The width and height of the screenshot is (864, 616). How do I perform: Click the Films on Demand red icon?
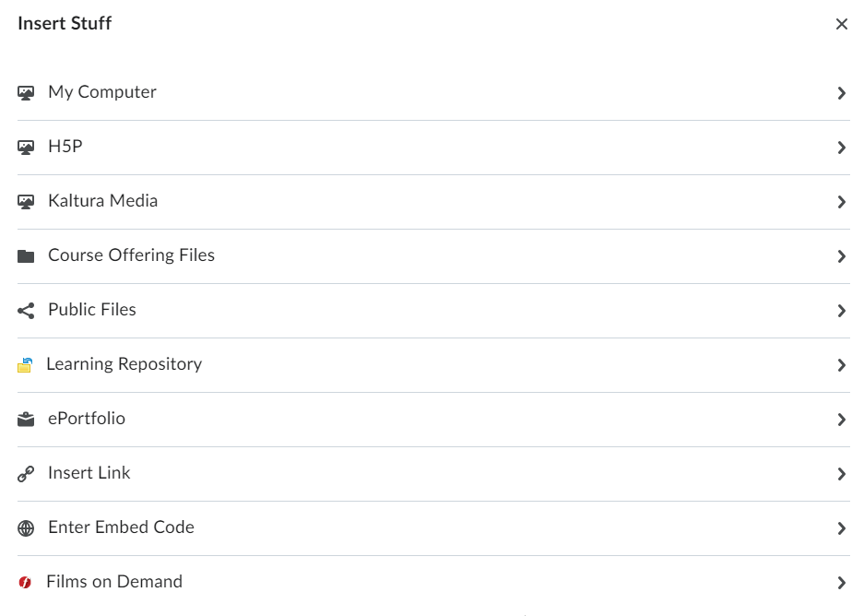(25, 583)
